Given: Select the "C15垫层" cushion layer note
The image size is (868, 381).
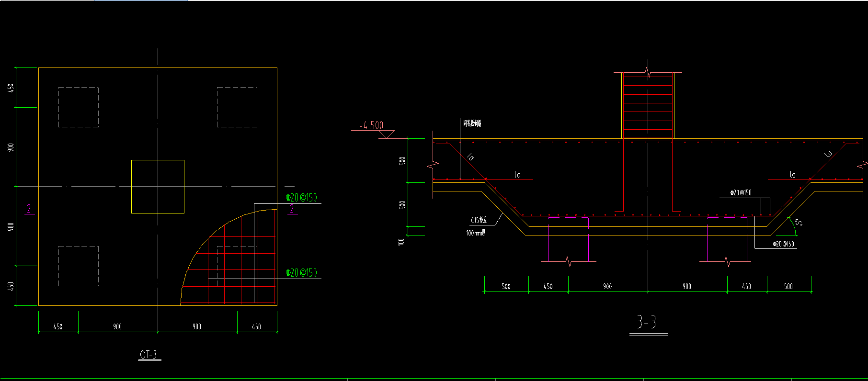Looking at the screenshot, I should point(479,220).
